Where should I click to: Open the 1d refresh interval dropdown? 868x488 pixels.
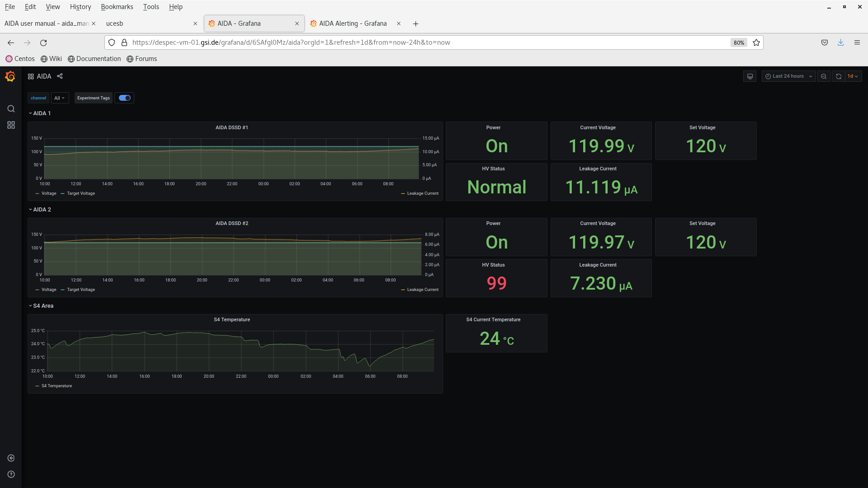pos(852,76)
